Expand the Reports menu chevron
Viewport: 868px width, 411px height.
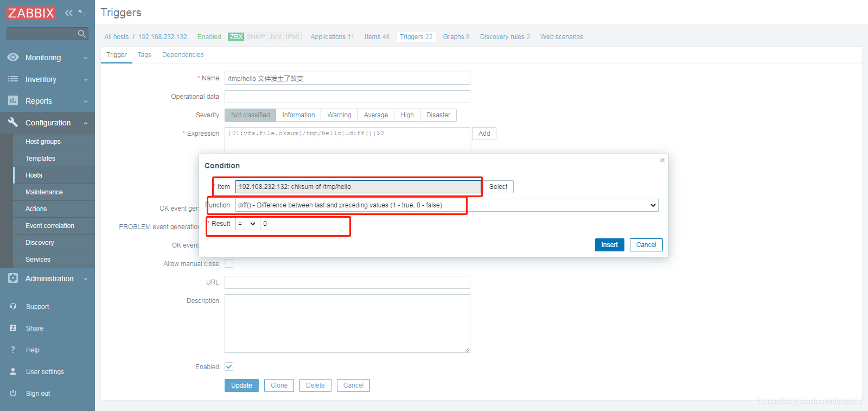point(86,101)
